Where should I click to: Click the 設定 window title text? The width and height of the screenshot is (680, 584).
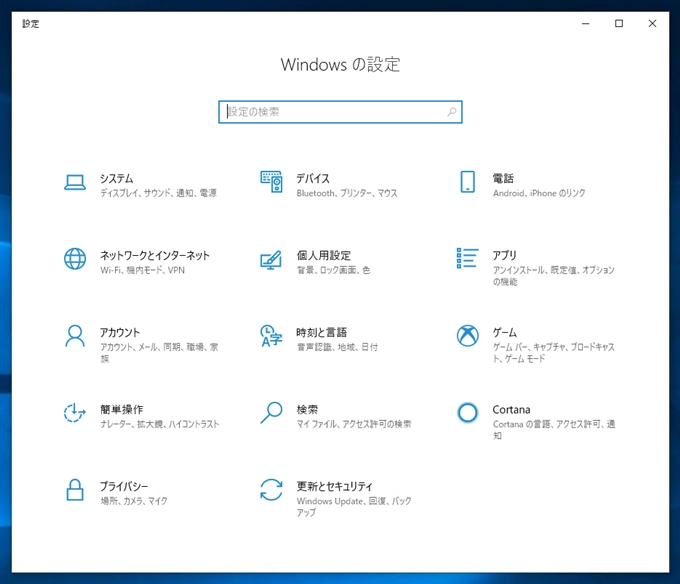[30, 24]
